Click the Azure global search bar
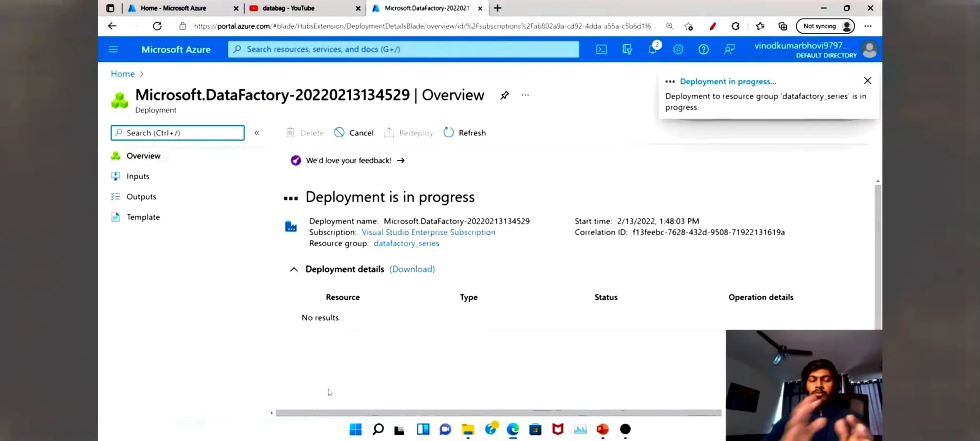The height and width of the screenshot is (441, 980). (x=403, y=49)
